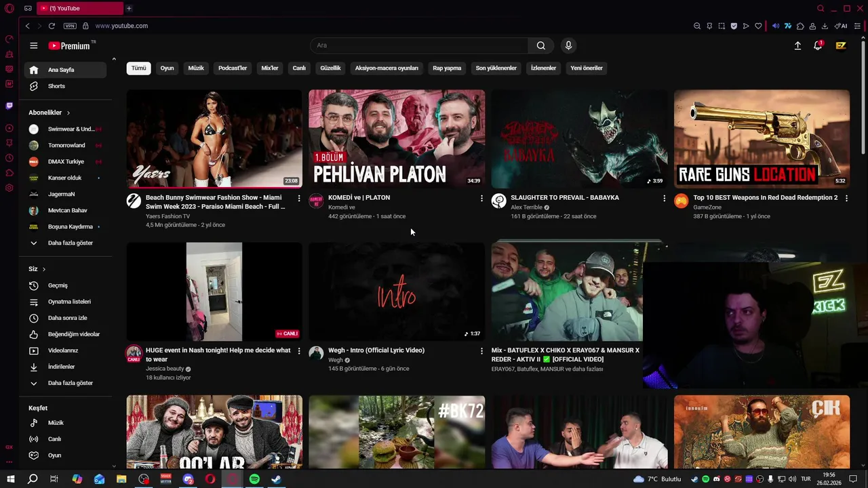Open the account avatar menu
The width and height of the screenshot is (868, 488).
tap(841, 45)
